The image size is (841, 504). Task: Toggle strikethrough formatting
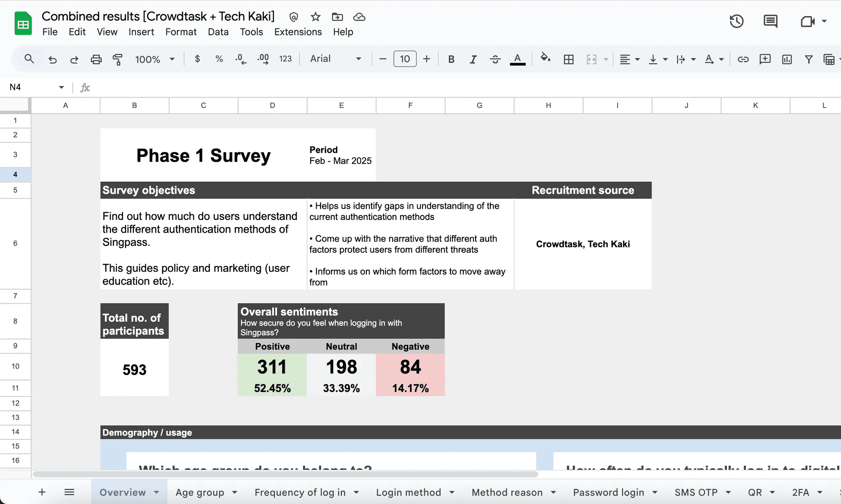pyautogui.click(x=495, y=59)
